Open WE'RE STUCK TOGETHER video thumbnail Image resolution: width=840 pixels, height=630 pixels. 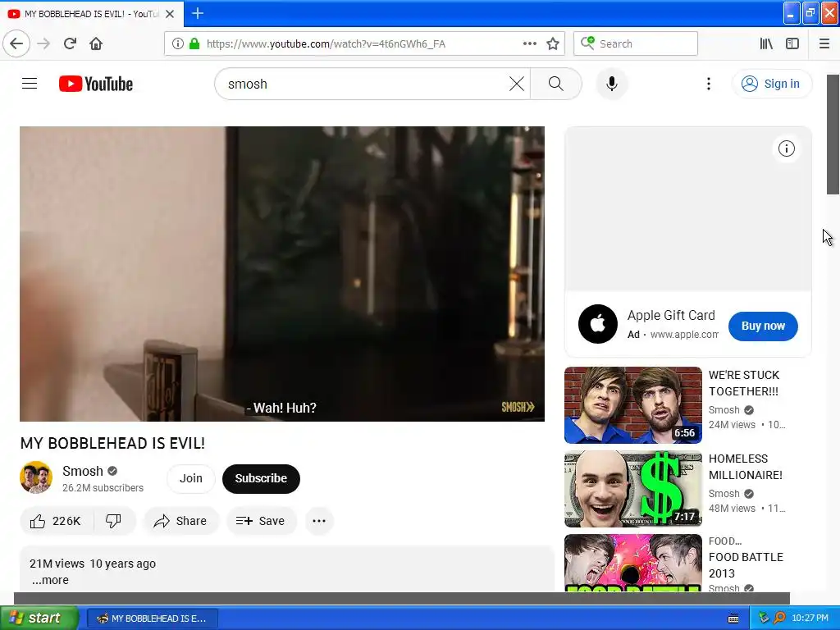click(632, 405)
